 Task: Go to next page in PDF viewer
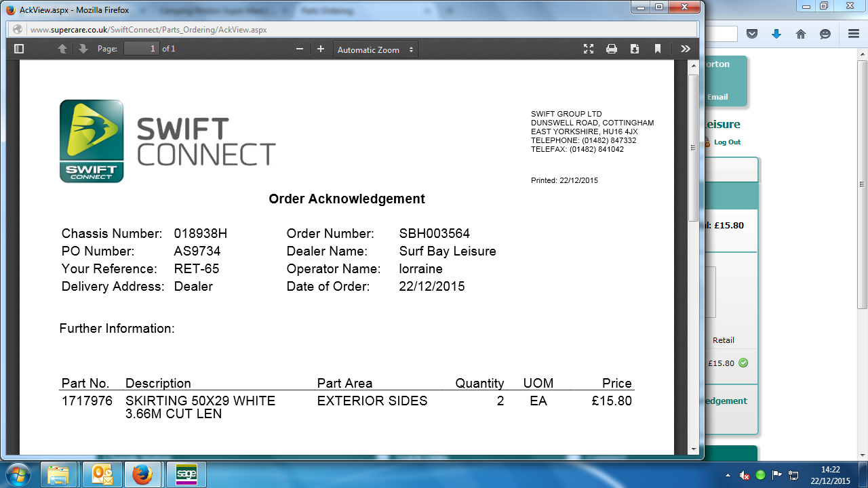83,49
